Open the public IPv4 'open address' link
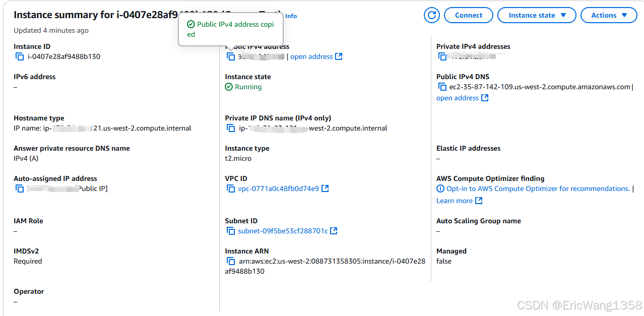The width and height of the screenshot is (644, 316). click(x=311, y=56)
